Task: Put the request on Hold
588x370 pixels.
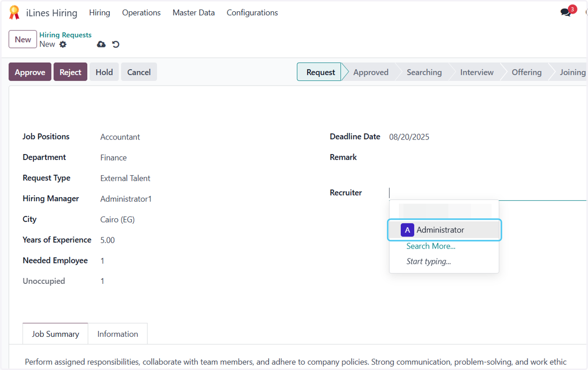Action: (x=104, y=72)
